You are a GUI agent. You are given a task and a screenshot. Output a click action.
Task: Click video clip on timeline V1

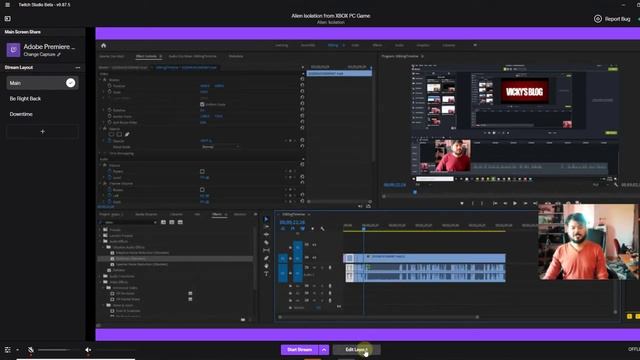[x=424, y=257]
